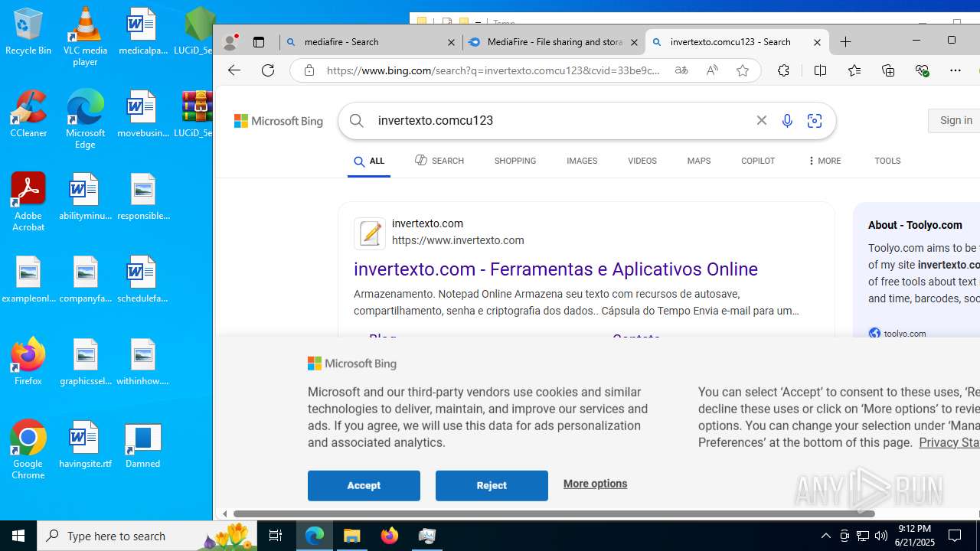Open More options in cookie banner
The image size is (980, 551).
(595, 484)
